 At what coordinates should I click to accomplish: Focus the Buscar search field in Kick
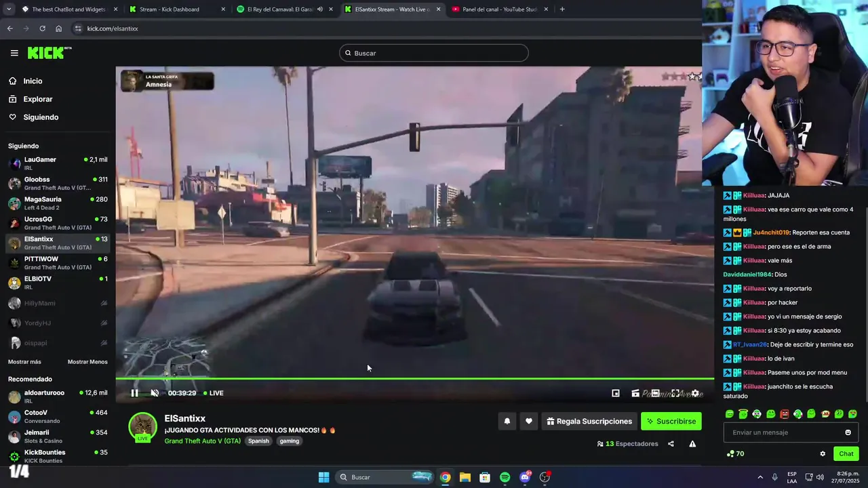click(434, 53)
